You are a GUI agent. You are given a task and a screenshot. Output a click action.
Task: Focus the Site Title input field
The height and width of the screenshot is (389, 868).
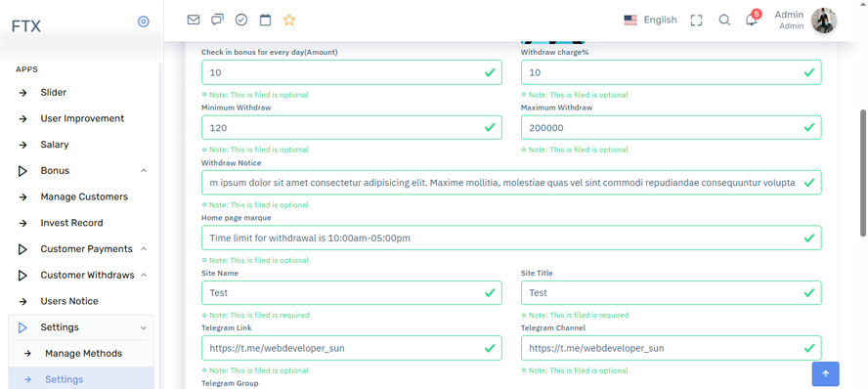tap(671, 292)
